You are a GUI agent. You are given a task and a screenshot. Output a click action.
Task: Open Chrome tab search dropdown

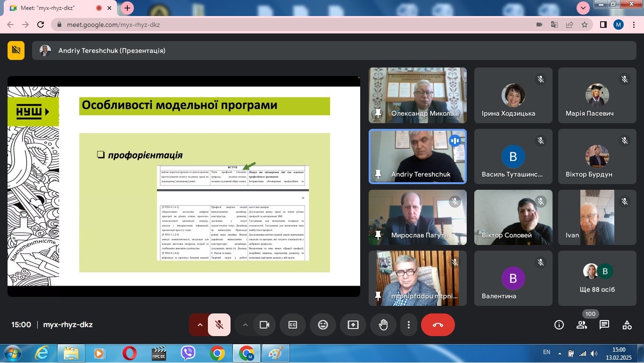point(583,8)
